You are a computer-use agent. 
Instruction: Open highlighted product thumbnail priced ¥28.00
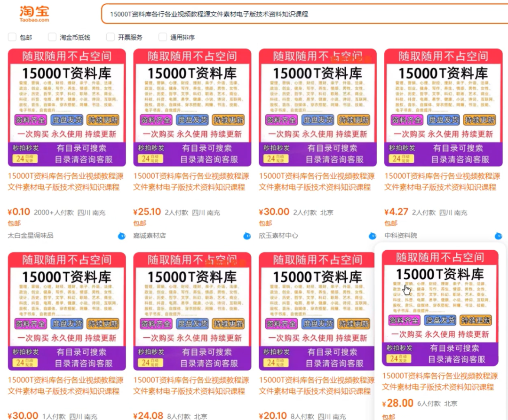pos(440,308)
